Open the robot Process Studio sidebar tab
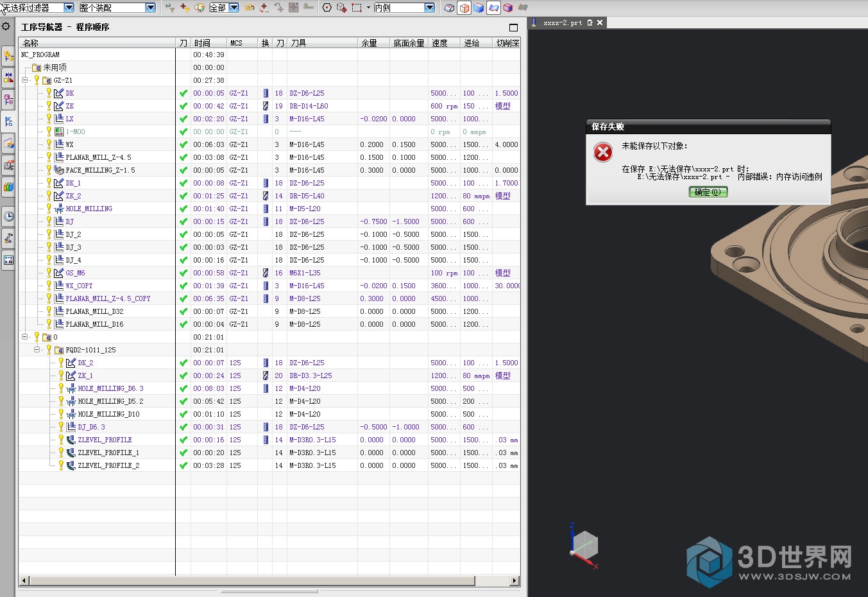The image size is (868, 597). [8, 238]
